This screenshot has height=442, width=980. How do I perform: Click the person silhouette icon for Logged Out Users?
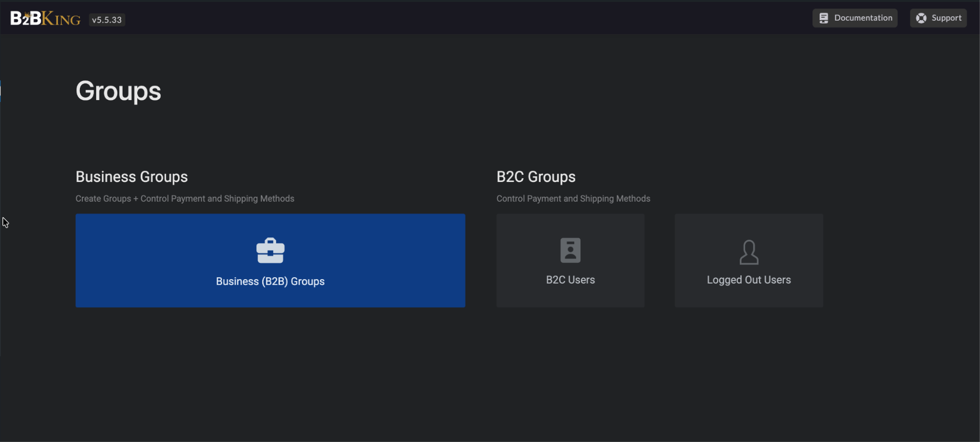(x=749, y=252)
